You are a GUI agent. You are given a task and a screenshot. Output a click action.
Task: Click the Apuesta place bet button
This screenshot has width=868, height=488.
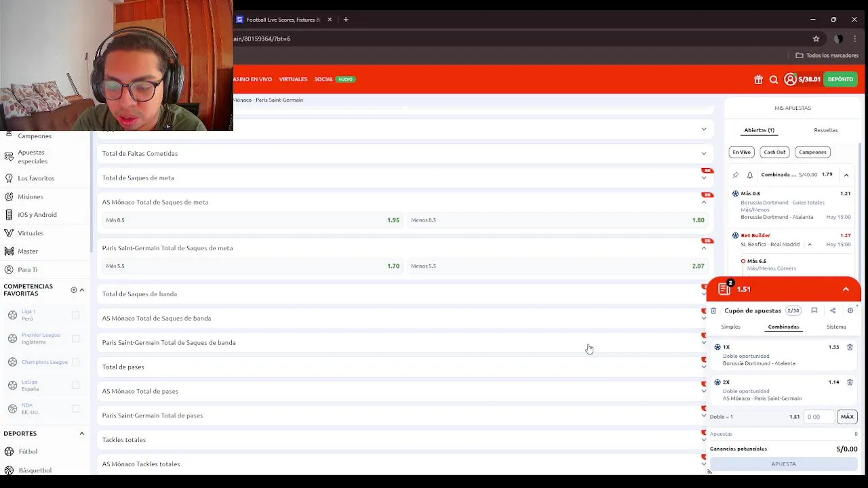pos(783,464)
